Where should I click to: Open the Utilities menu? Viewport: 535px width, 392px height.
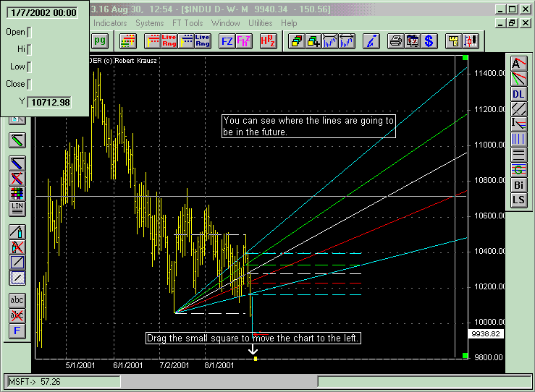tap(261, 23)
